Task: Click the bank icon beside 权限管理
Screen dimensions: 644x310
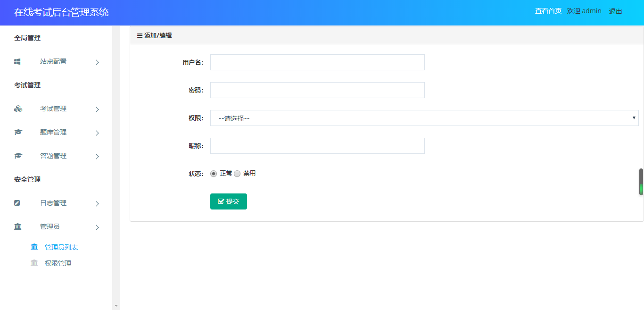Action: [x=34, y=263]
